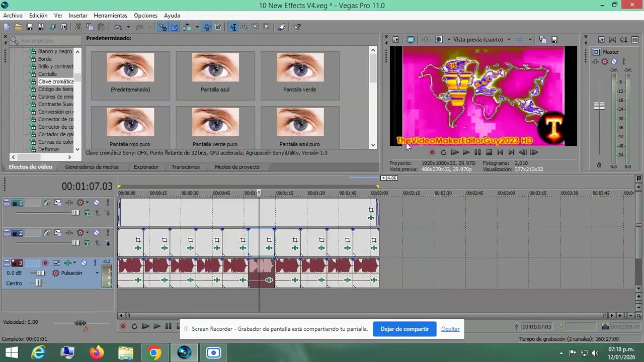Click the Undo arrow icon
The image size is (644, 362).
click(x=118, y=27)
